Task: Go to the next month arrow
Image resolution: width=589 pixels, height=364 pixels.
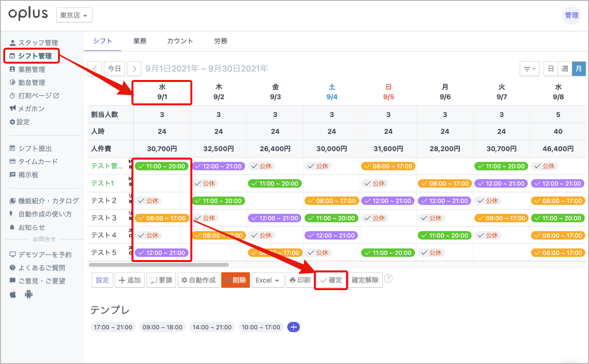Action: click(x=134, y=68)
